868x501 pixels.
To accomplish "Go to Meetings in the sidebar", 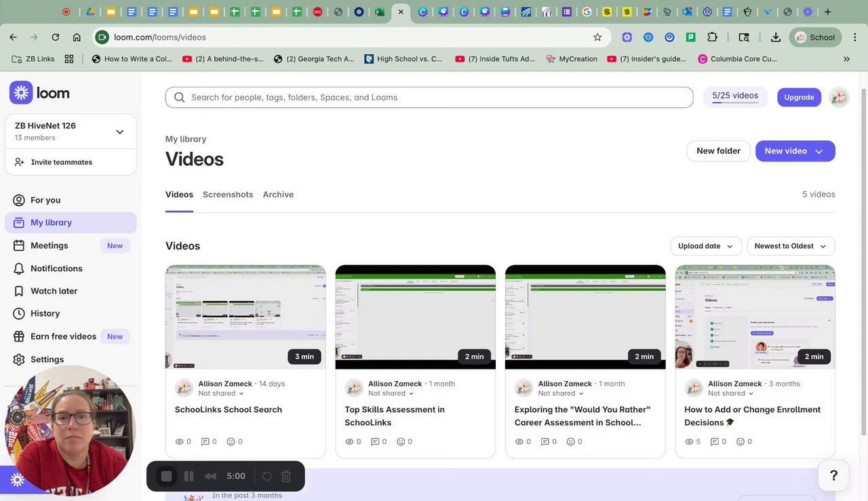I will pyautogui.click(x=49, y=245).
